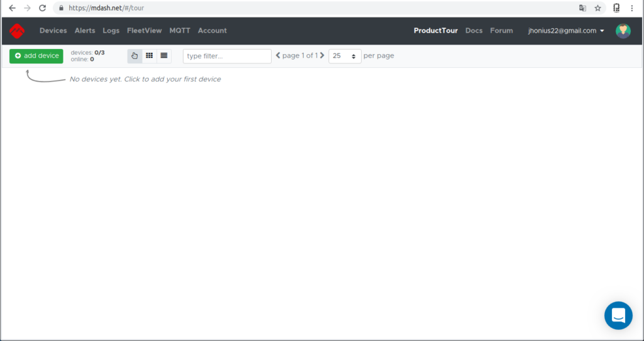Select the hand pointer view mode
Screen dimensions: 644x341
135,56
